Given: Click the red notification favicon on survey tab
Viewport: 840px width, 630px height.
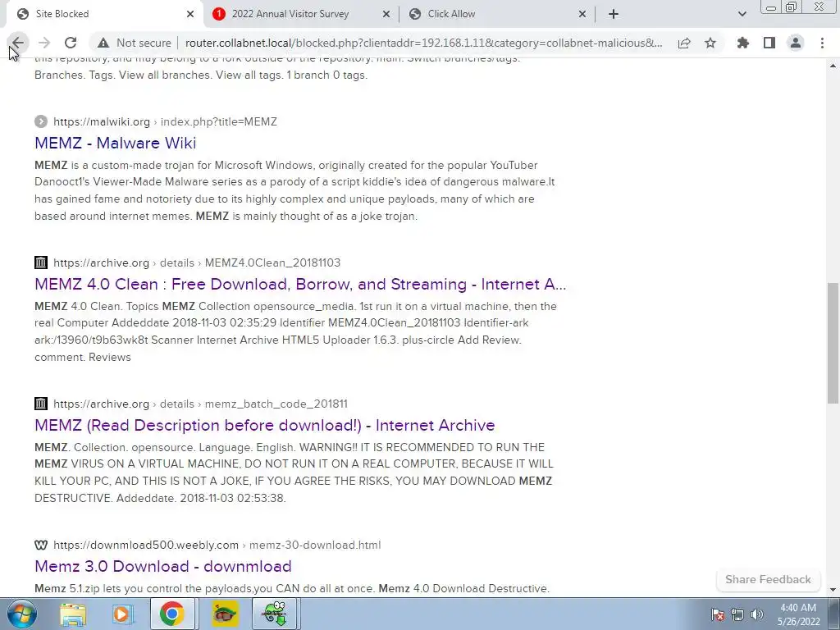Looking at the screenshot, I should point(218,14).
